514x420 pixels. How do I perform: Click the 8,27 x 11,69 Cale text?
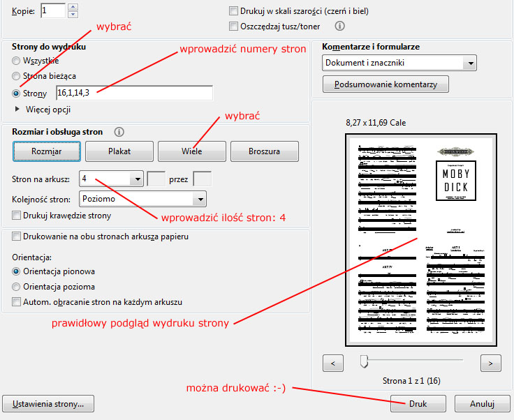click(376, 123)
